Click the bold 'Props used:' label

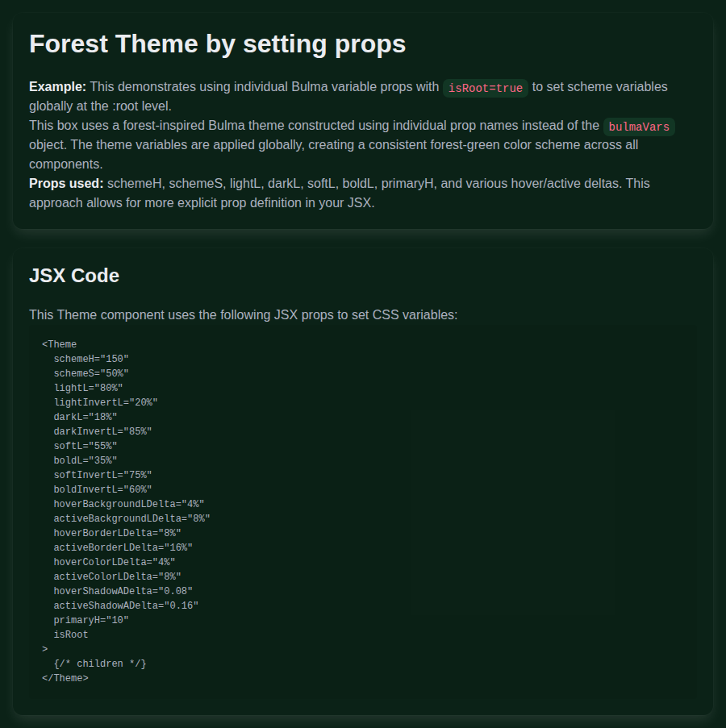[x=66, y=183]
